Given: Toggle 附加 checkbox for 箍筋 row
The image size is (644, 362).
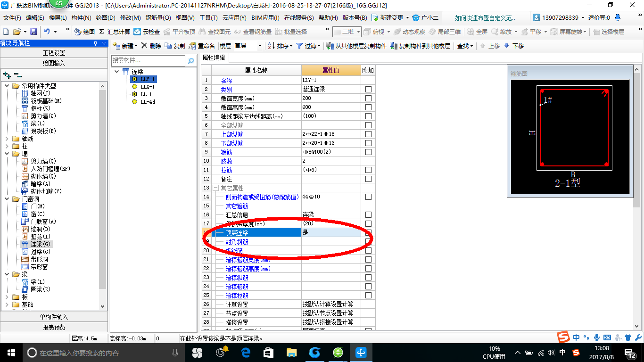Looking at the screenshot, I should click(x=368, y=152).
